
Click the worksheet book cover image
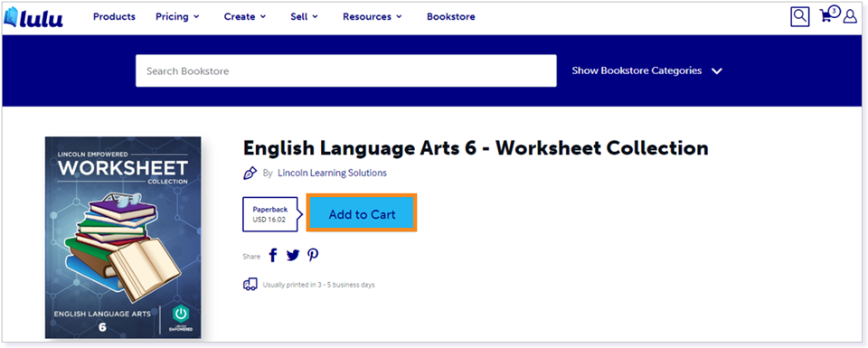(x=123, y=238)
